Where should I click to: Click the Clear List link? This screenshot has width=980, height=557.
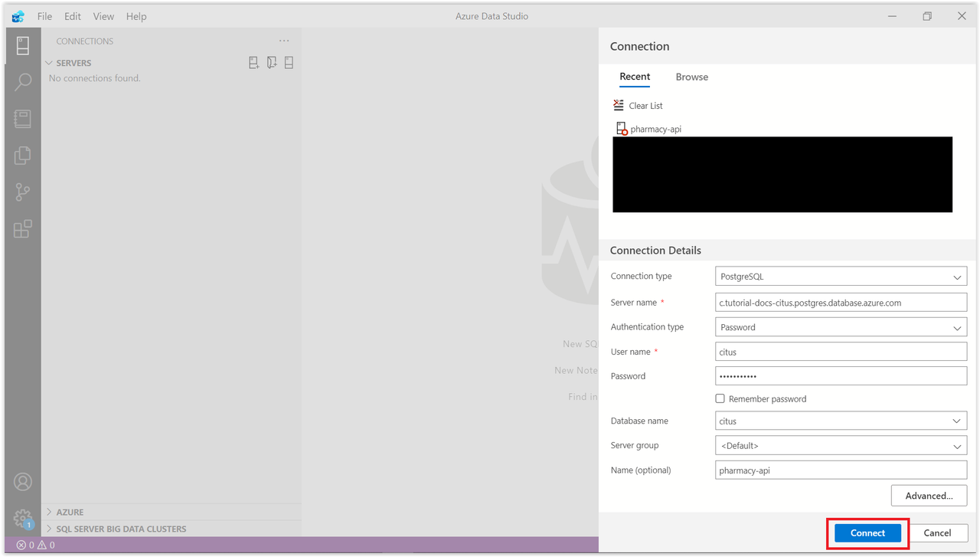[x=646, y=106]
